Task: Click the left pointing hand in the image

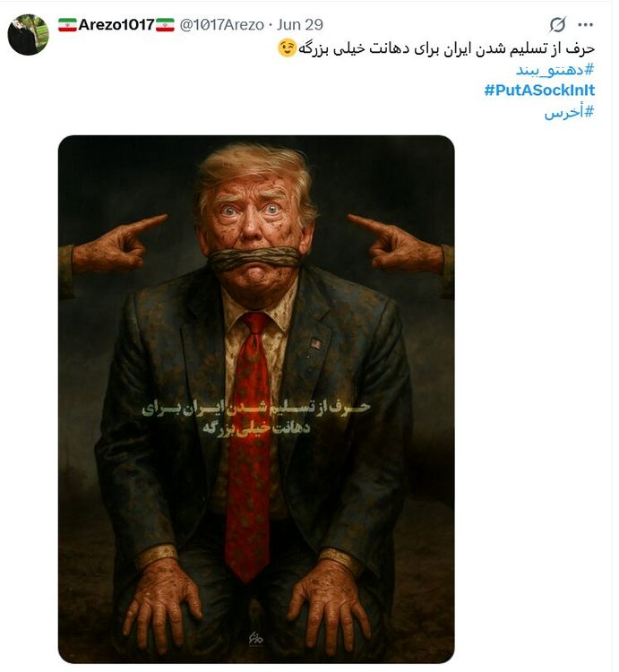Action: [x=114, y=247]
